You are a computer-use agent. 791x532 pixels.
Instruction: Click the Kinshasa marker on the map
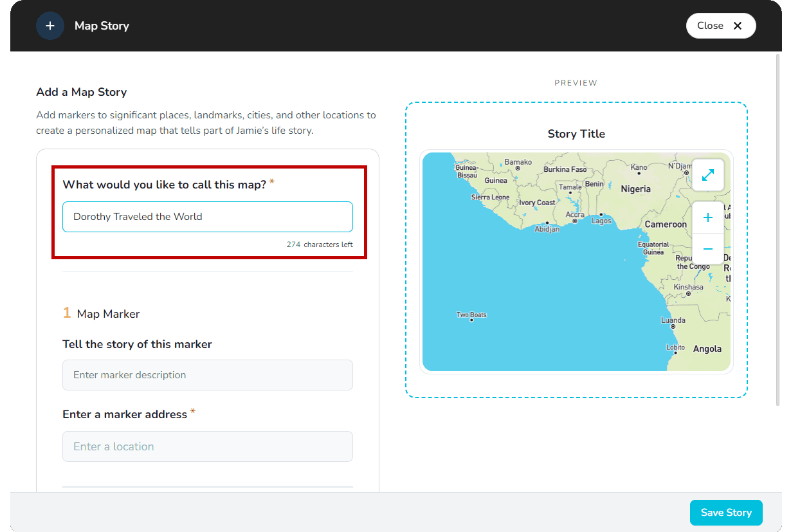(x=688, y=293)
